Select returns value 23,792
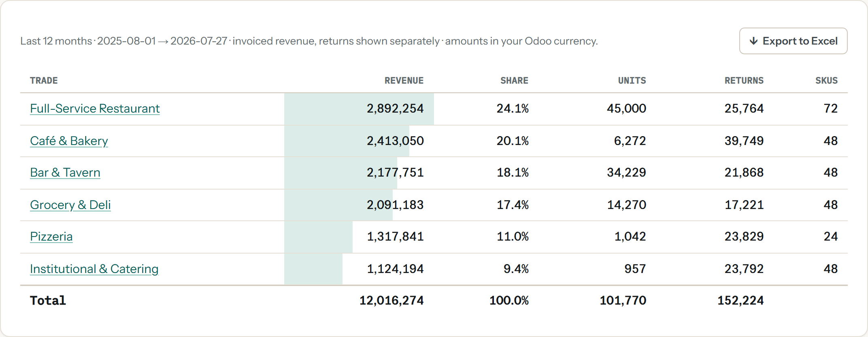The height and width of the screenshot is (337, 868). point(744,269)
